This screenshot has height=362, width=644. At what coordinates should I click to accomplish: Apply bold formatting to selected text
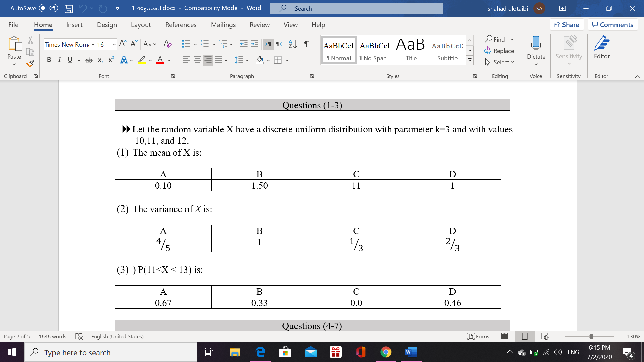point(49,60)
